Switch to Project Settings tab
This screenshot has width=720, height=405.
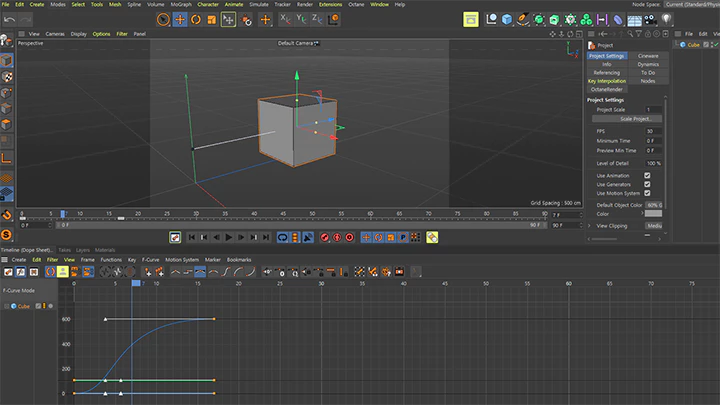(x=607, y=56)
